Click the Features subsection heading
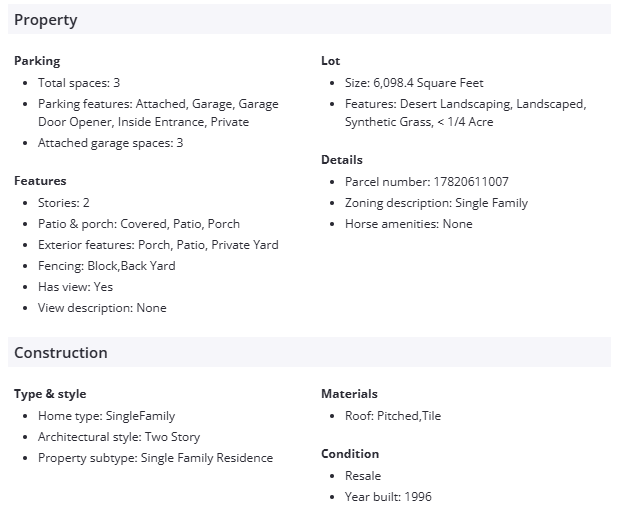 coord(40,181)
